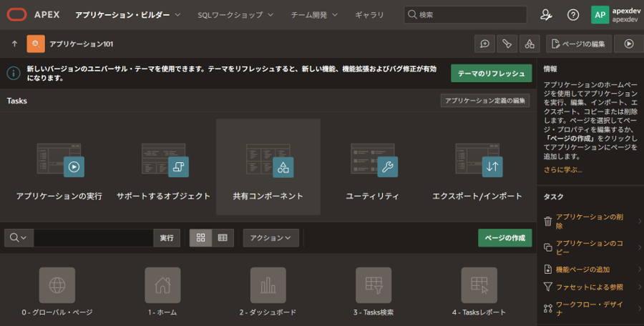Click 機能ページの追加 task link
644x326 pixels.
(x=582, y=270)
